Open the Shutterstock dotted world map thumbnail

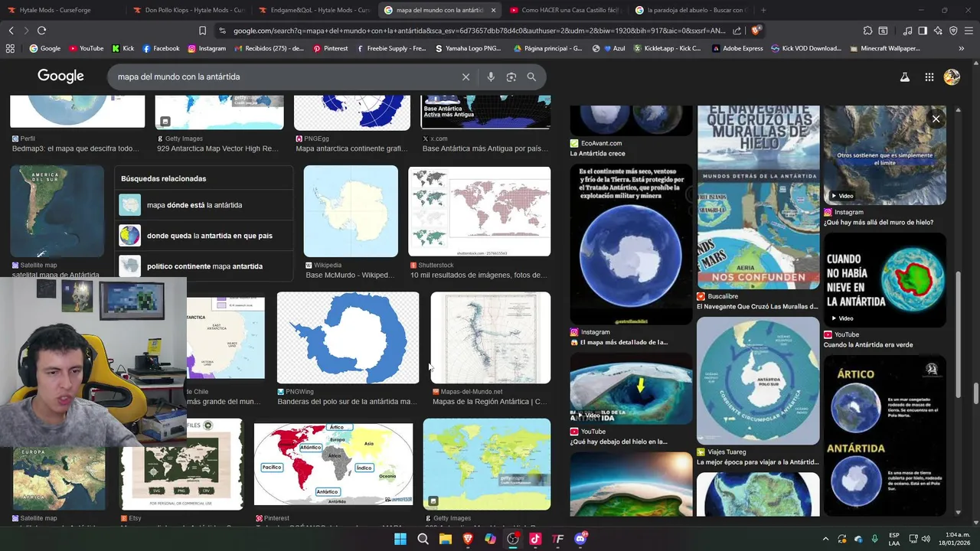pyautogui.click(x=479, y=211)
